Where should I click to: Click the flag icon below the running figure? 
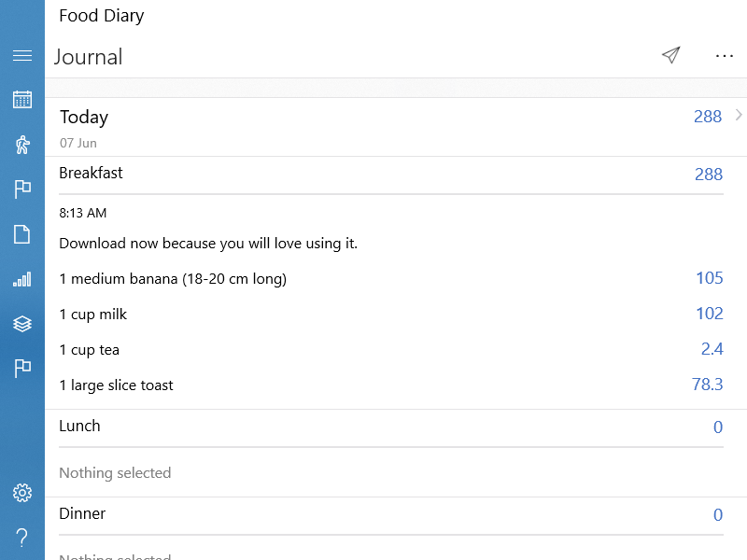click(22, 189)
